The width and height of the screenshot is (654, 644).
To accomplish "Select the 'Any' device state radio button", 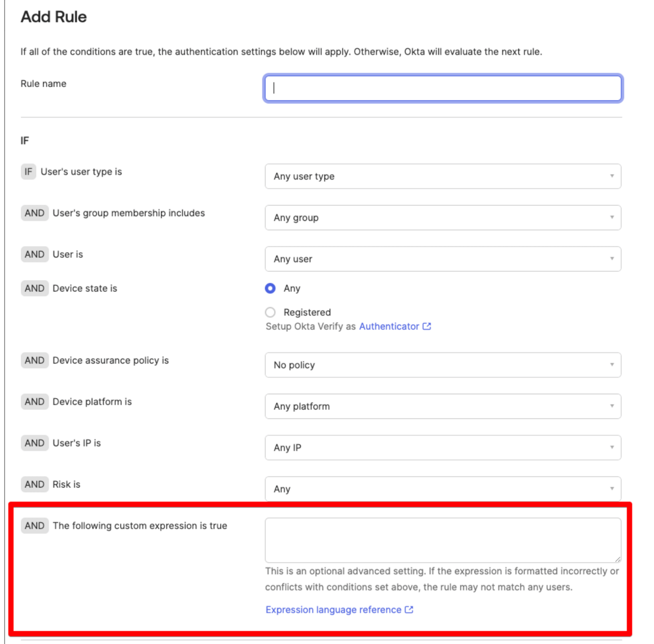I will pyautogui.click(x=270, y=288).
